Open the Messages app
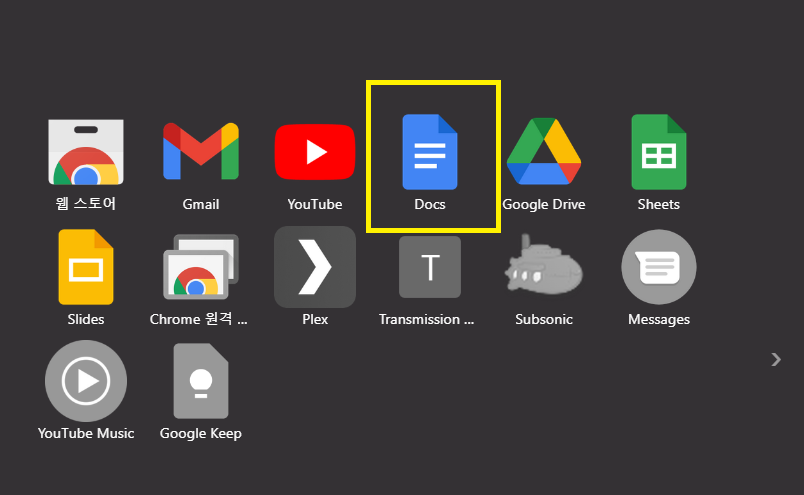804x495 pixels. pyautogui.click(x=658, y=267)
